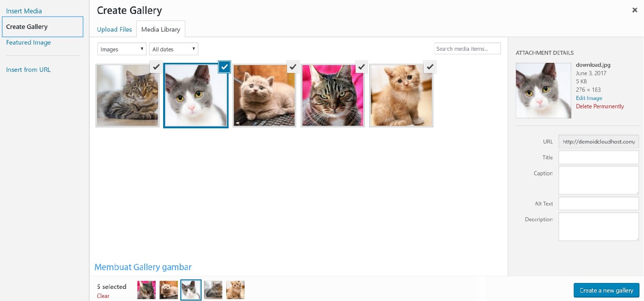Uncheck the tabby cat with pink background
The width and height of the screenshot is (644, 301).
(361, 67)
